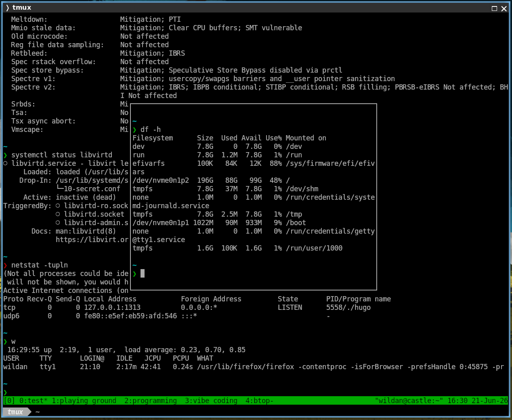This screenshot has height=420, width=512.
Task: Click the LOGIN@ column header
Action: 92,358
